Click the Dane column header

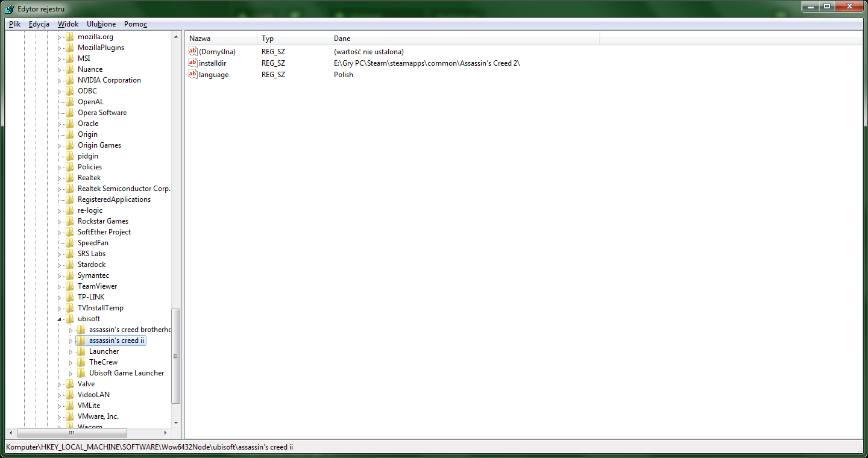coord(465,39)
